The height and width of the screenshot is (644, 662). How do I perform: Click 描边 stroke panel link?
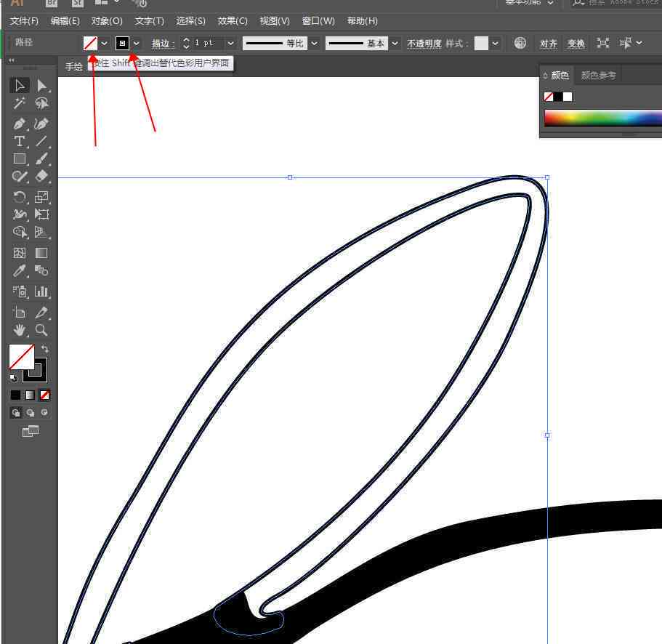[x=163, y=43]
